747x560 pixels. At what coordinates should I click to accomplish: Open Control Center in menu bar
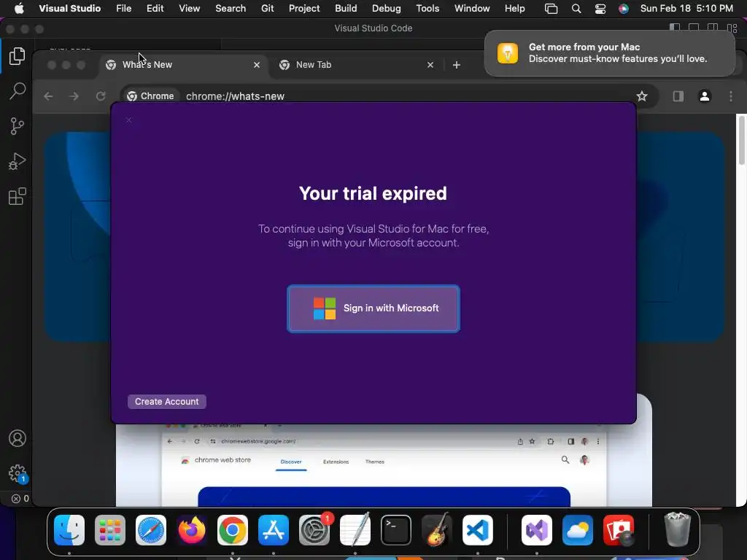tap(600, 9)
